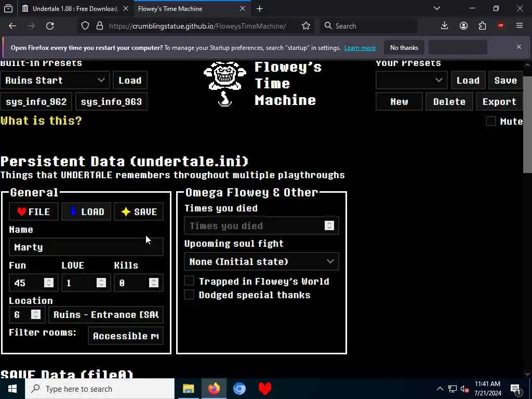Open the Firefox hamburger menu
The image size is (532, 399).
[520, 26]
